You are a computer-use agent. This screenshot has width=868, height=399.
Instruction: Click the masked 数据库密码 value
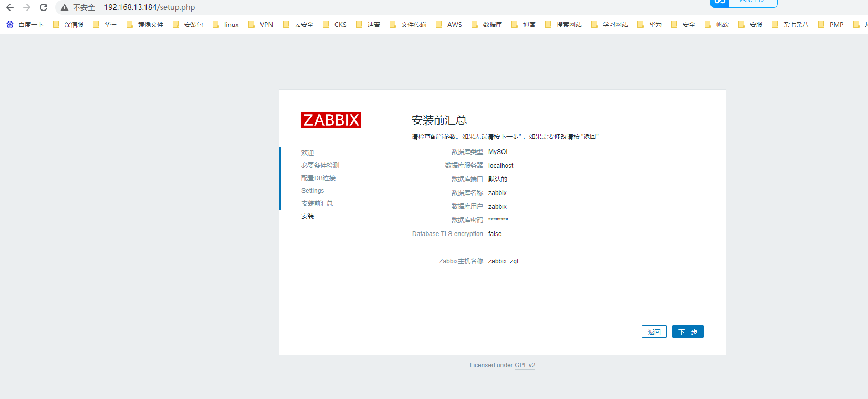(498, 220)
